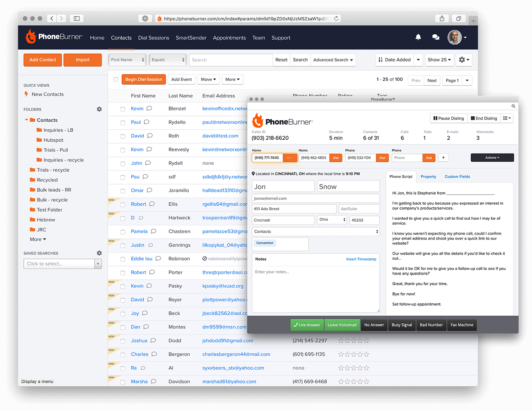Screen dimensions: 532x411
Task: Open Folders gear settings
Action: (x=99, y=109)
